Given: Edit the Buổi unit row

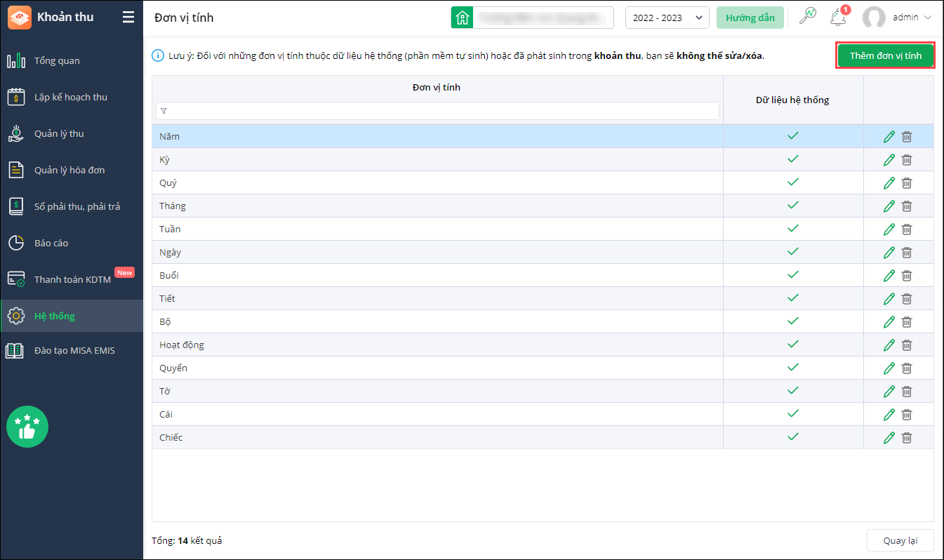Looking at the screenshot, I should click(889, 276).
